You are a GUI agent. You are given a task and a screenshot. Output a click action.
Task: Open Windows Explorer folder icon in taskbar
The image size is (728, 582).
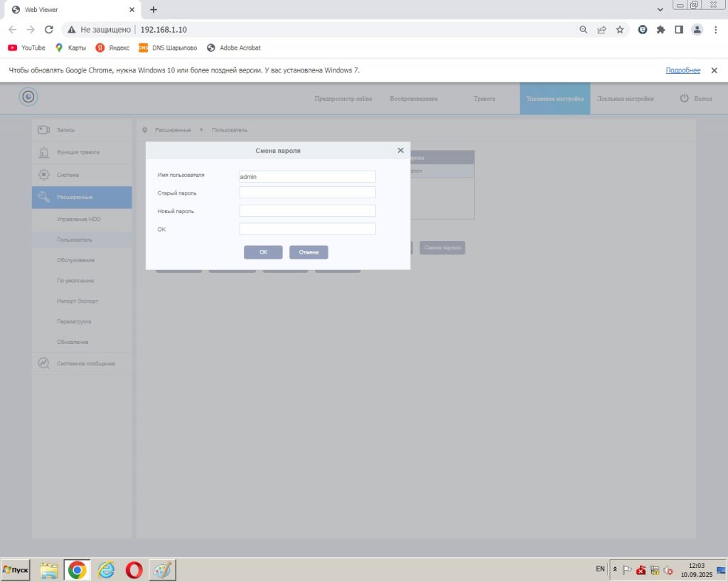[49, 570]
